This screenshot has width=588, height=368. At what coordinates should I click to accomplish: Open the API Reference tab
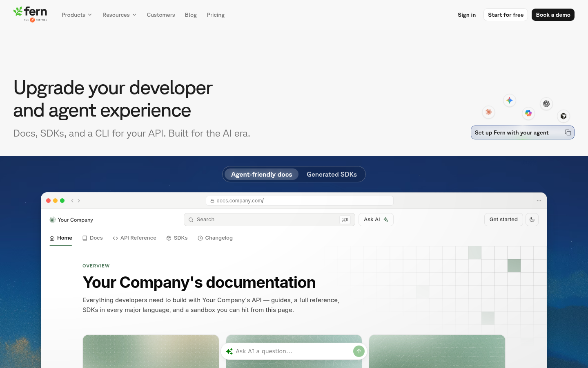click(134, 238)
